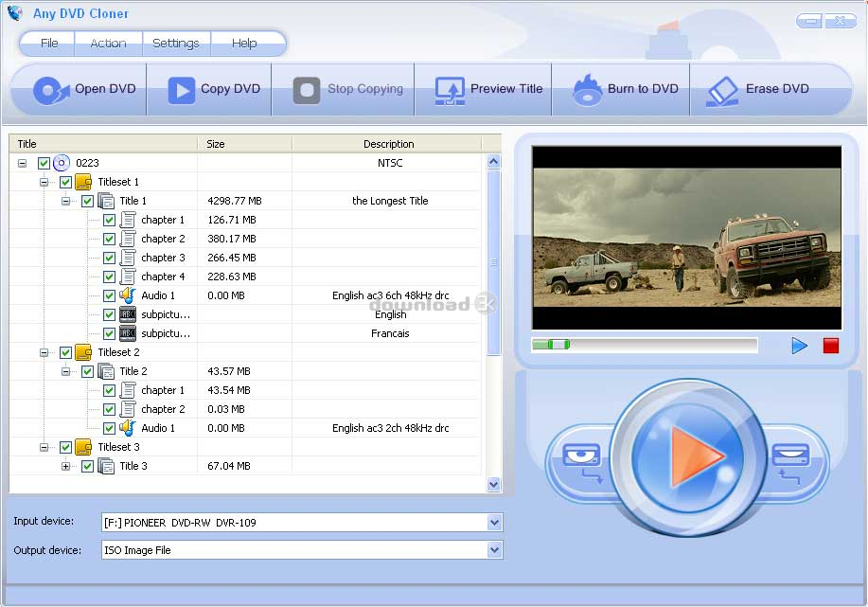The image size is (868, 607).
Task: Open the Input device dropdown
Action: 494,523
